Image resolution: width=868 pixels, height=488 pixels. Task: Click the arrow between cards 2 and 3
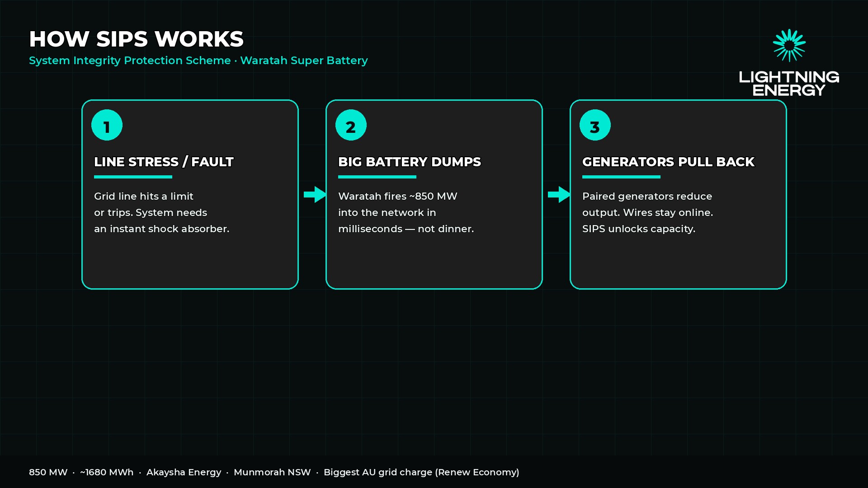(559, 194)
